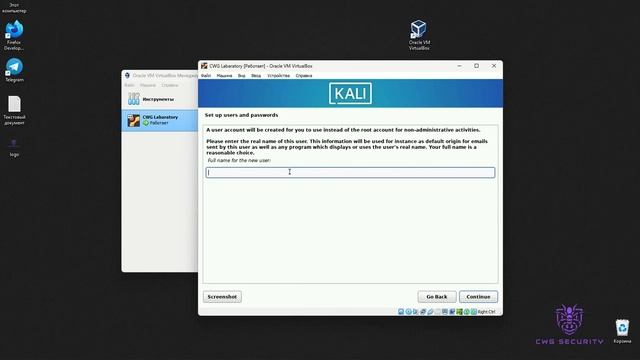640x360 pixels.
Task: Close the CWG Laboratory VM window
Action: [x=494, y=66]
